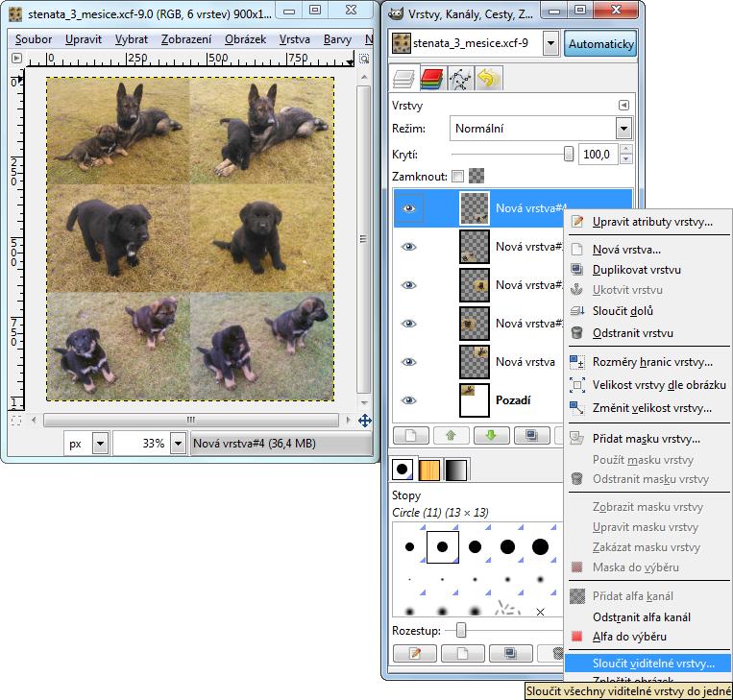Click the red Alfa do výběru icon

(x=576, y=636)
